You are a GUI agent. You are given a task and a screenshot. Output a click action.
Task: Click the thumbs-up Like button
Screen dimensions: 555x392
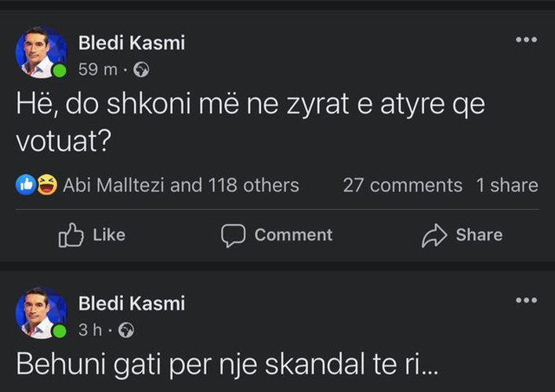92,234
